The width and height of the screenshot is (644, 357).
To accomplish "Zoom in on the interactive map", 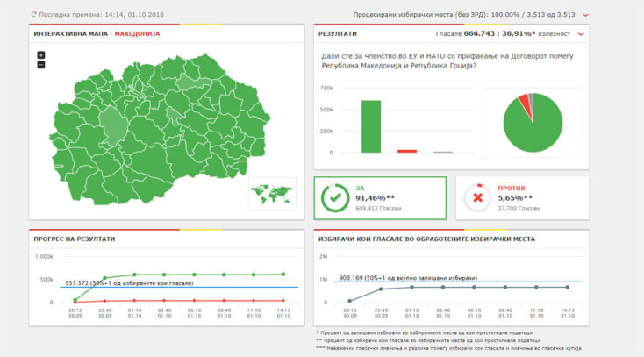I will click(41, 55).
